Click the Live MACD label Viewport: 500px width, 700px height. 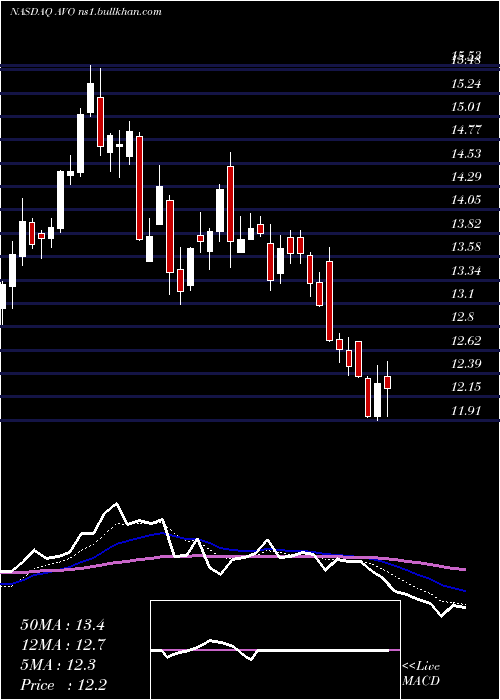[421, 673]
